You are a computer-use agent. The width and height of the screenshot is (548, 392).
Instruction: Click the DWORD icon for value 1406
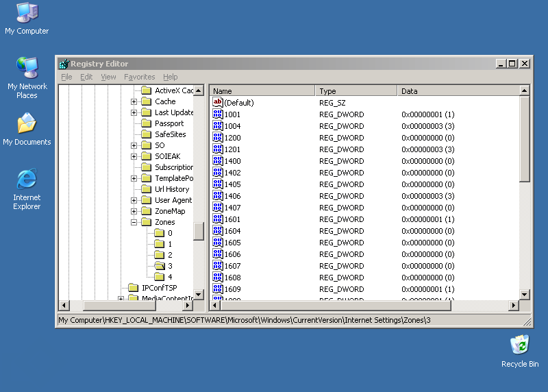tap(217, 196)
